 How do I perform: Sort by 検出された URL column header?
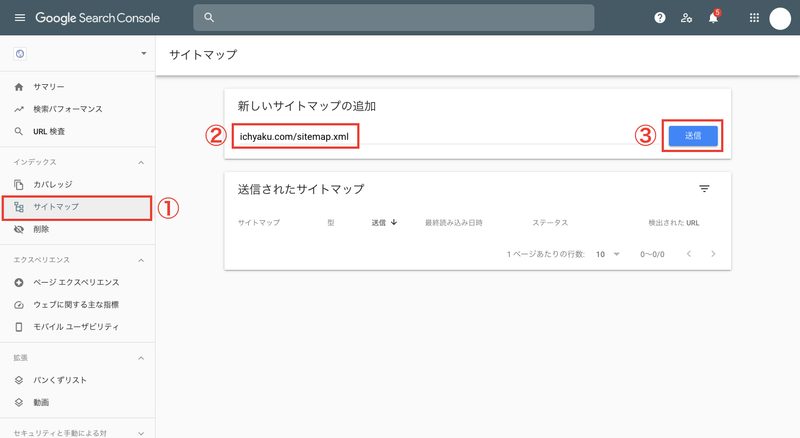point(673,223)
